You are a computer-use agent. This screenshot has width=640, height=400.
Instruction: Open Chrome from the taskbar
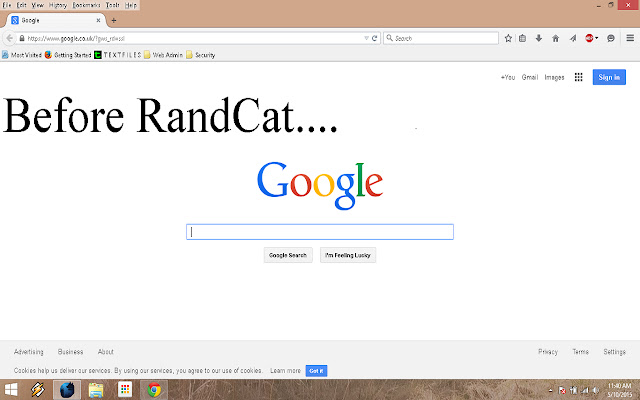click(154, 390)
